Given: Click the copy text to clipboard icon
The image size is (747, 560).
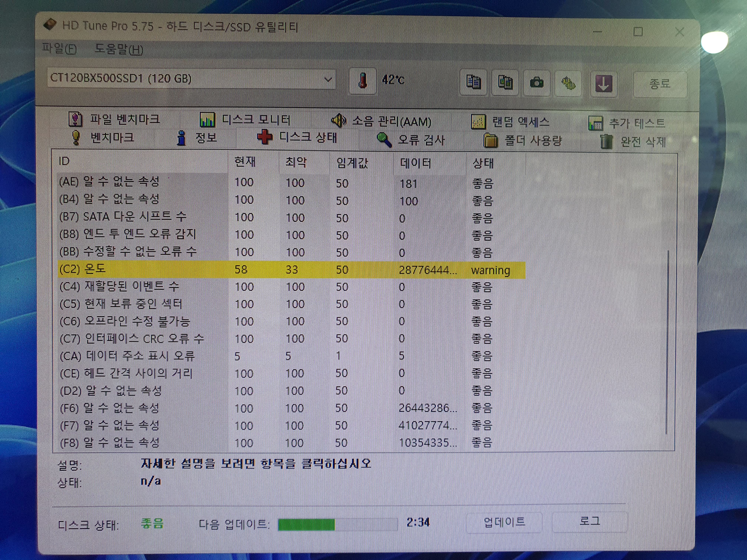Looking at the screenshot, I should coord(474,82).
